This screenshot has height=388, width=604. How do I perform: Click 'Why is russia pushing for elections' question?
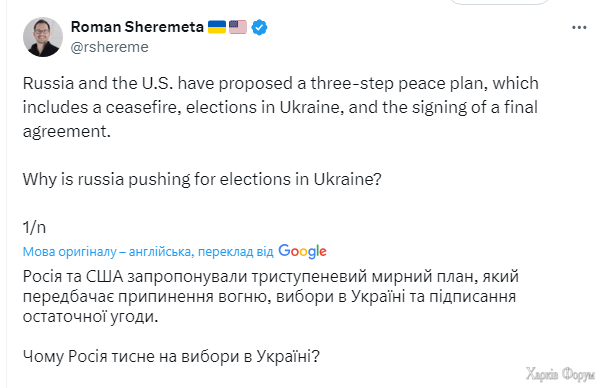(x=202, y=179)
